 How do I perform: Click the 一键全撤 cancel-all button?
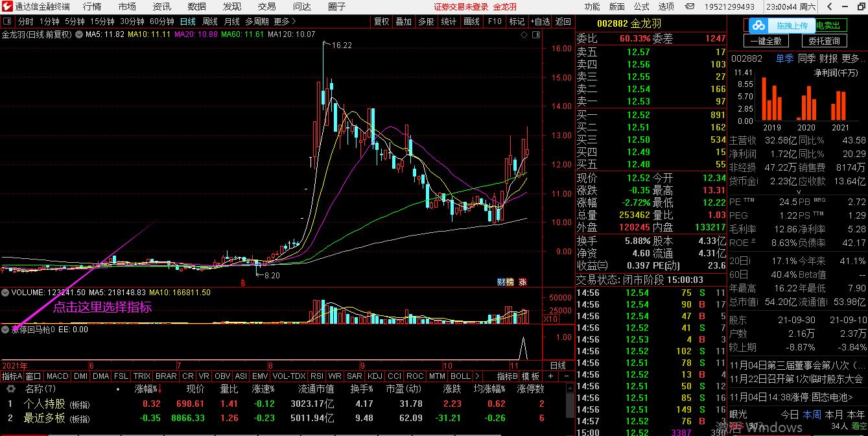(x=768, y=41)
